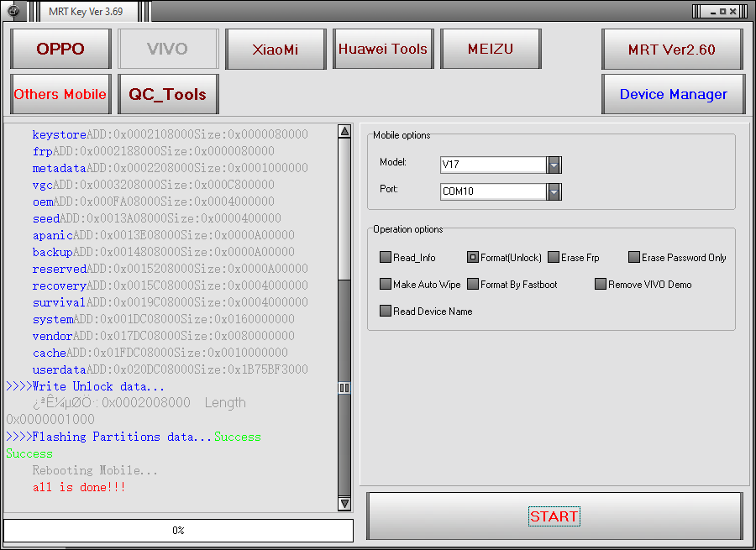The image size is (756, 550).
Task: Open Huawei Tools section
Action: [383, 49]
